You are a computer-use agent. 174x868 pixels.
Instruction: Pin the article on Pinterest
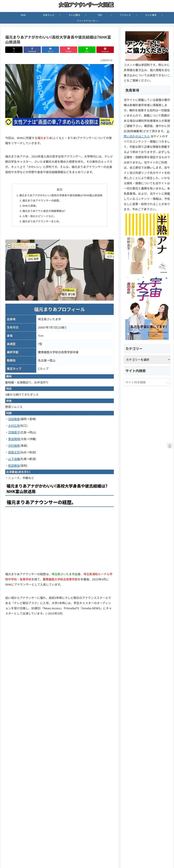pyautogui.click(x=105, y=49)
